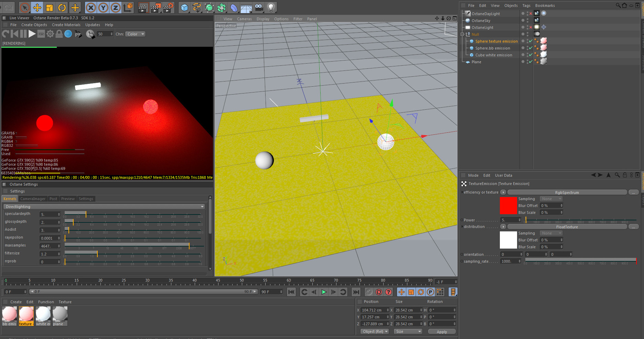
Task: Expand the distribution arrow button
Action: [503, 227]
